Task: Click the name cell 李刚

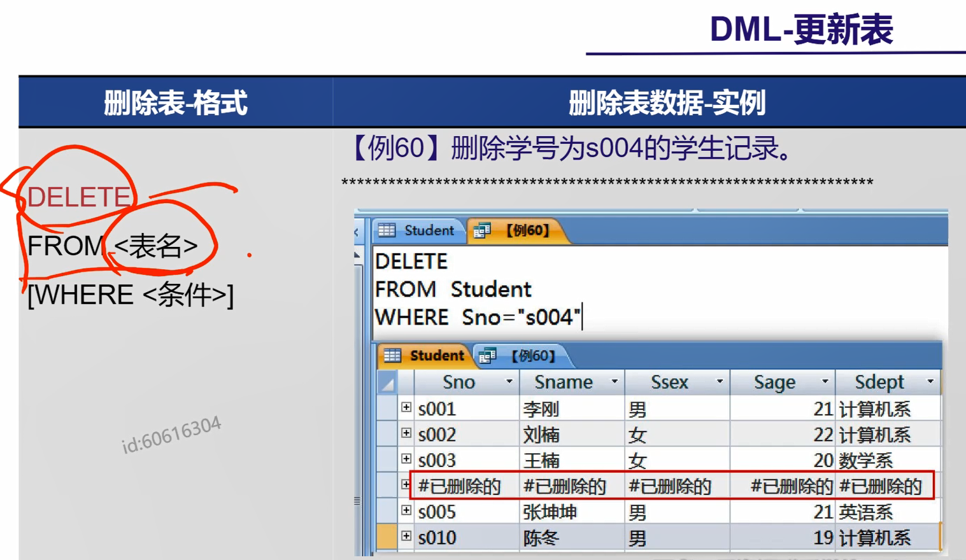Action: (572, 409)
